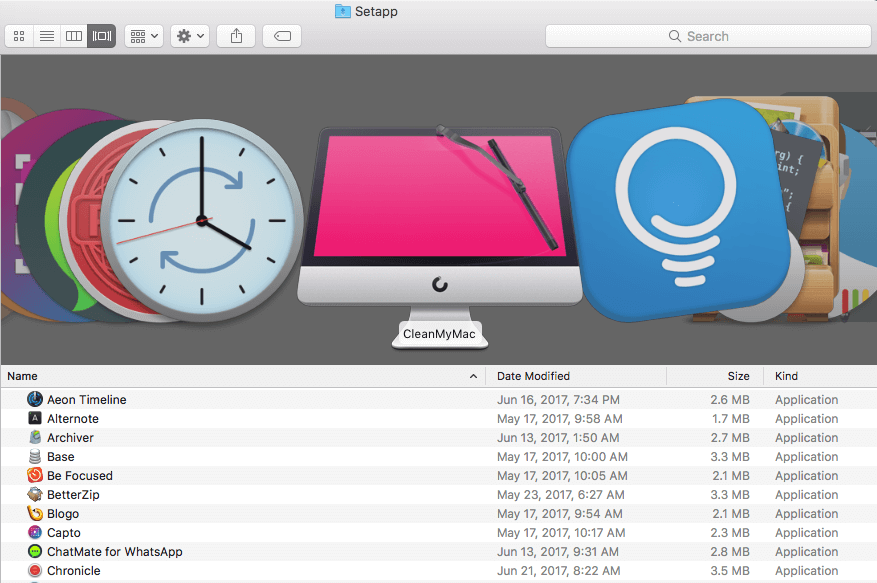877x583 pixels.
Task: Click the Chronicle app icon
Action: [x=35, y=570]
